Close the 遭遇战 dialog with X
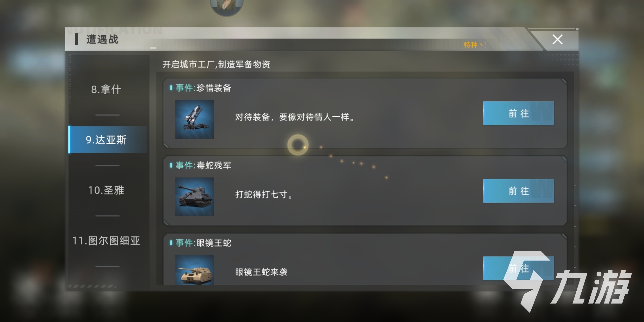The width and height of the screenshot is (644, 322). 557,39
